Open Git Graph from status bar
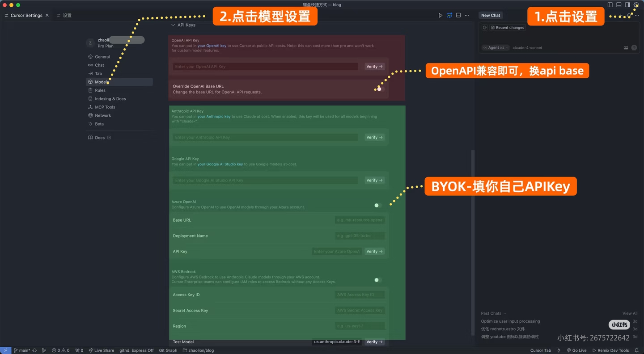This screenshot has width=644, height=354. pyautogui.click(x=168, y=350)
